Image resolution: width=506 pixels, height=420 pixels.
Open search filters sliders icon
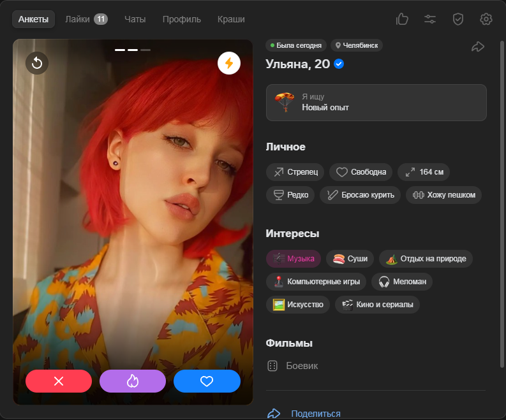click(430, 19)
